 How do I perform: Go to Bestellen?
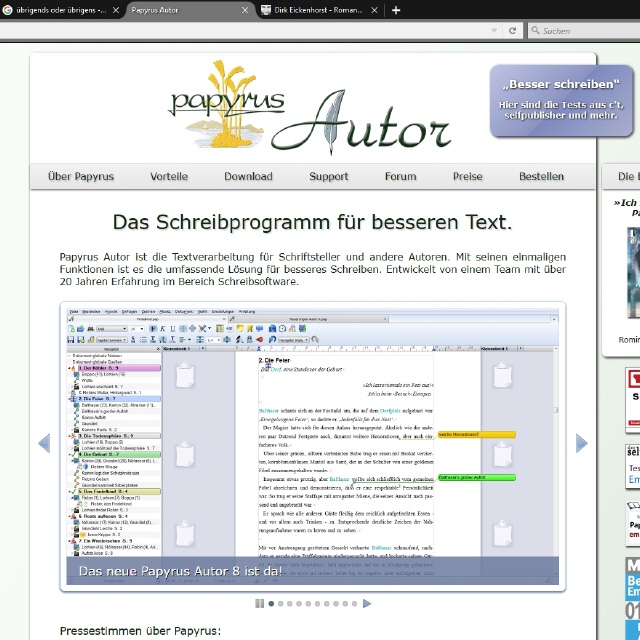(541, 176)
